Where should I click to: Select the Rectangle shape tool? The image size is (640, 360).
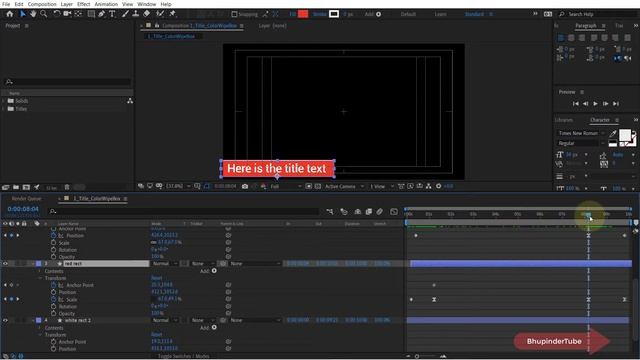[91, 14]
